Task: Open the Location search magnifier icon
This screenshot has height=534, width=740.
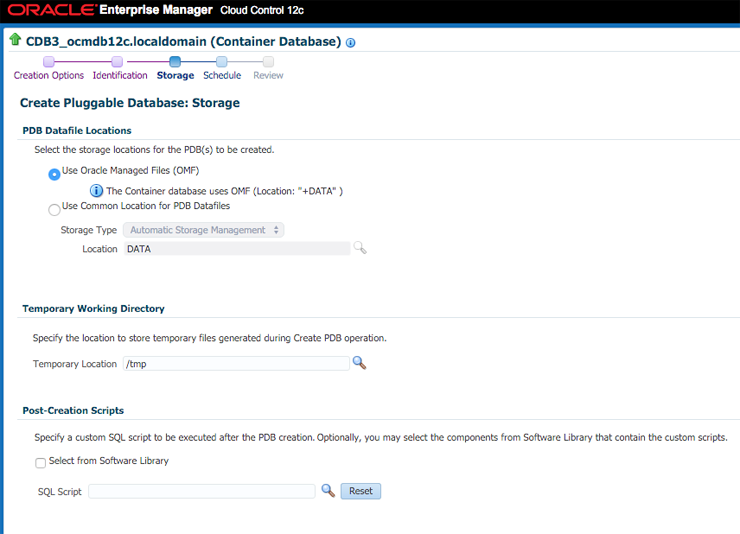Action: point(360,248)
